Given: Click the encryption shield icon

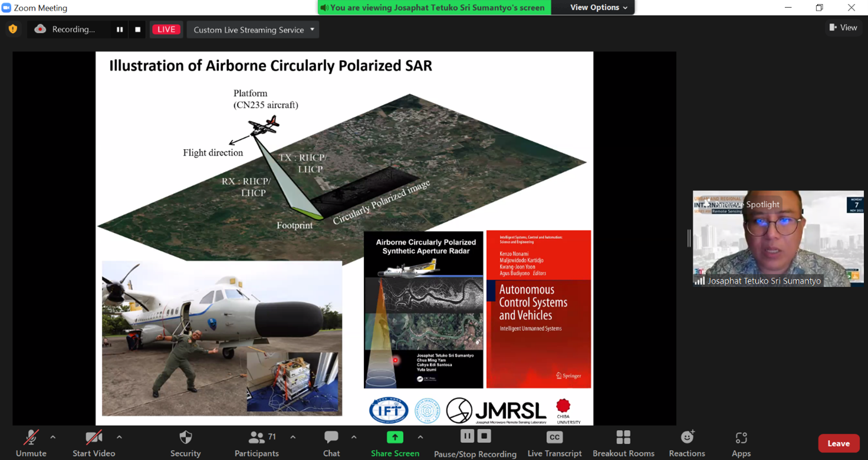Looking at the screenshot, I should click(13, 29).
